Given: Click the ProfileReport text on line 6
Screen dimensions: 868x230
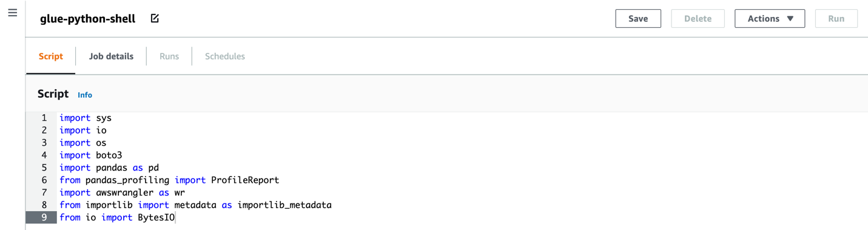Looking at the screenshot, I should pos(245,180).
